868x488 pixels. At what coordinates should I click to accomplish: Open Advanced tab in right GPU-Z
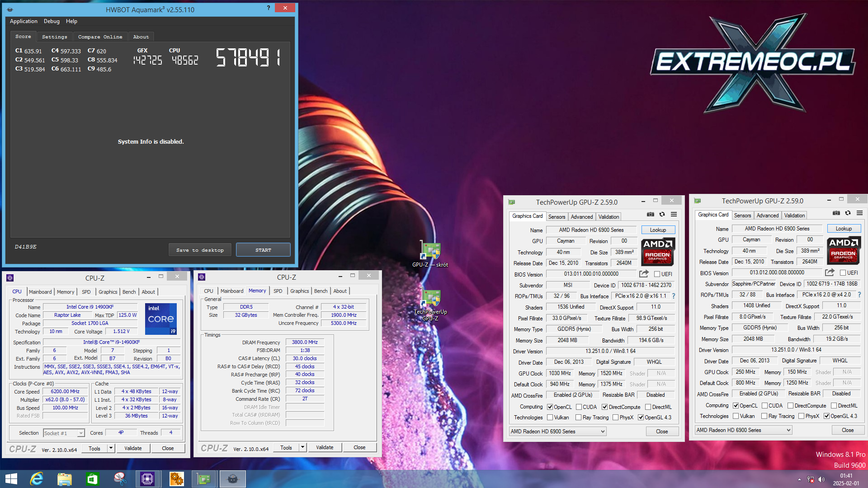(x=768, y=216)
